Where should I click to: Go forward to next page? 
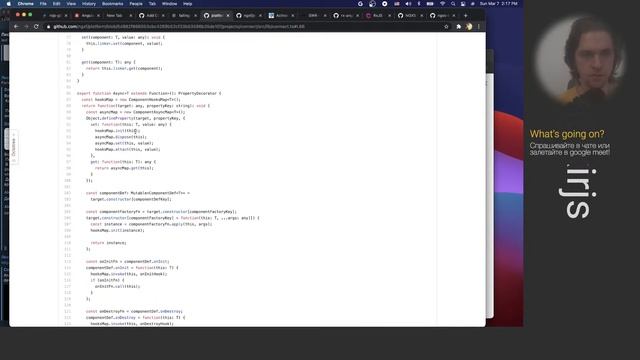pyautogui.click(x=26, y=27)
